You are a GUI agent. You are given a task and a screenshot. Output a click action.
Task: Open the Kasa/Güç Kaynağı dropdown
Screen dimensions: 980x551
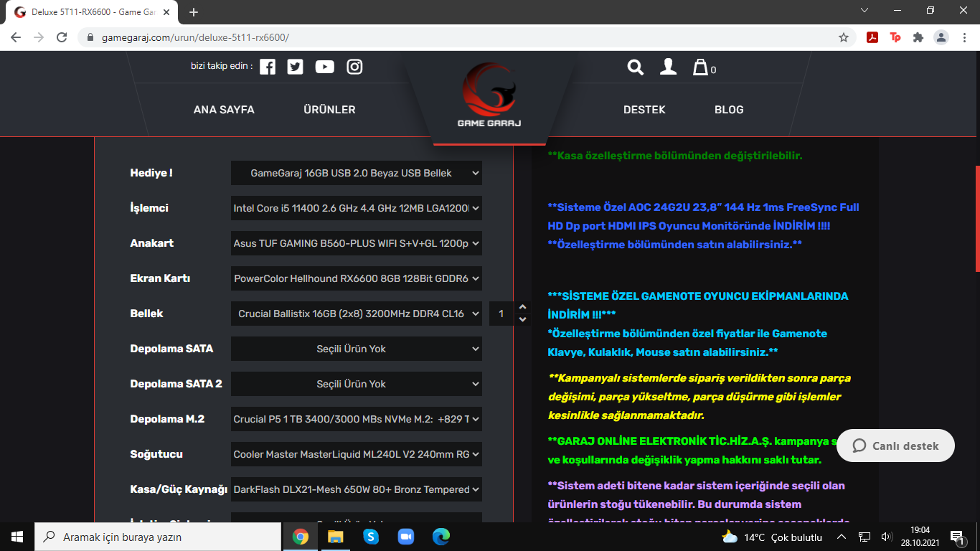[357, 489]
